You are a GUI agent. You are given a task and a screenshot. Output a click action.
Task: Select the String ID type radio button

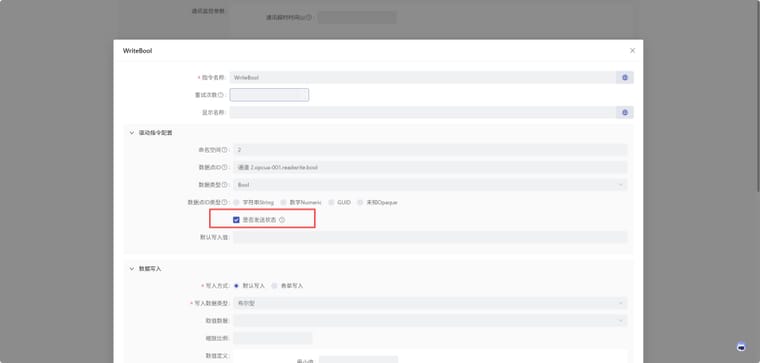click(x=237, y=202)
